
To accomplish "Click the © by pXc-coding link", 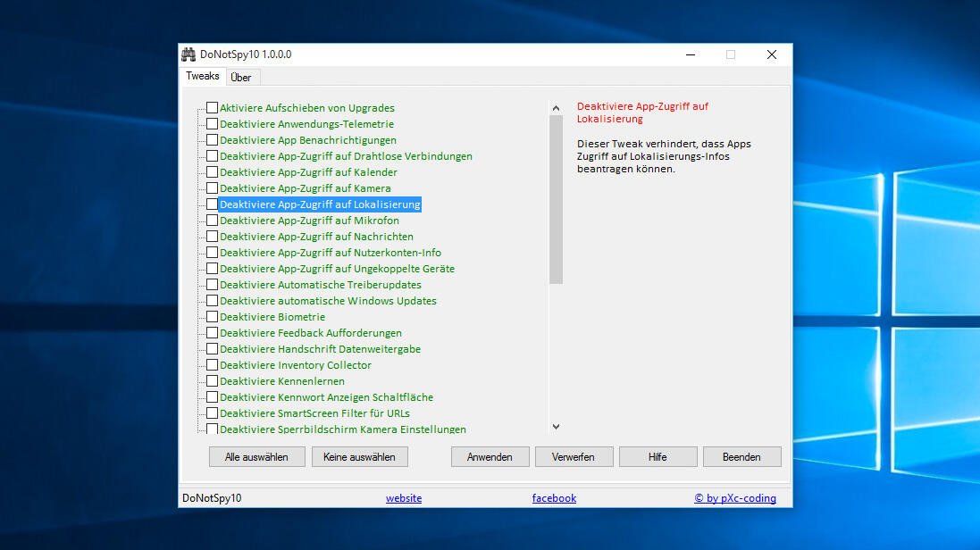I will [735, 498].
